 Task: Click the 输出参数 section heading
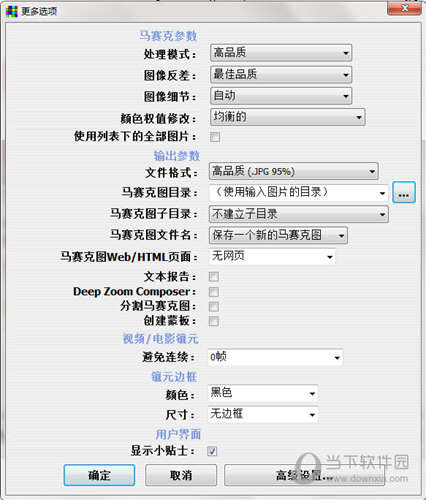coord(177,156)
